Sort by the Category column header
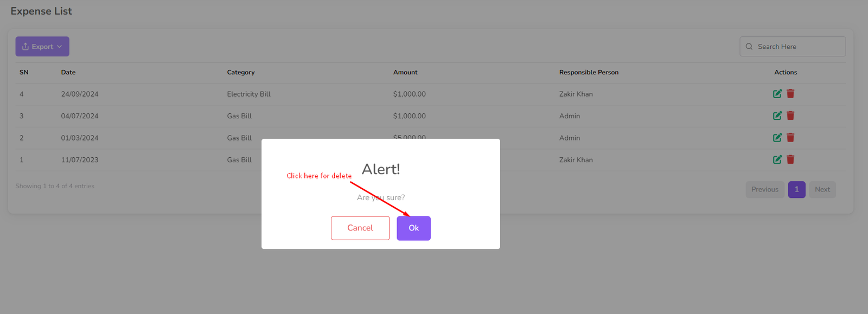The image size is (868, 314). point(241,72)
